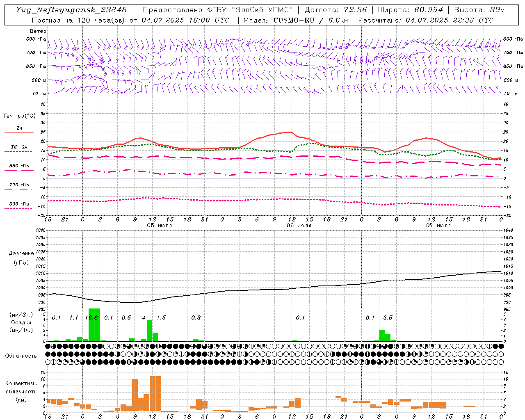The height and width of the screenshot is (420, 525).
Task: Click the Тем-ра(°C) axis title
Action: 19,116
